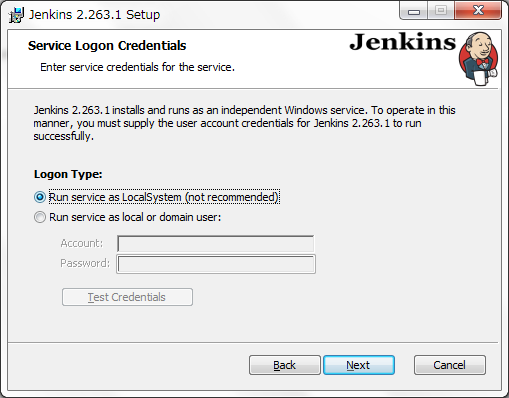Click the Jenkins installer icon in title bar
509x398 pixels.
coord(16,15)
